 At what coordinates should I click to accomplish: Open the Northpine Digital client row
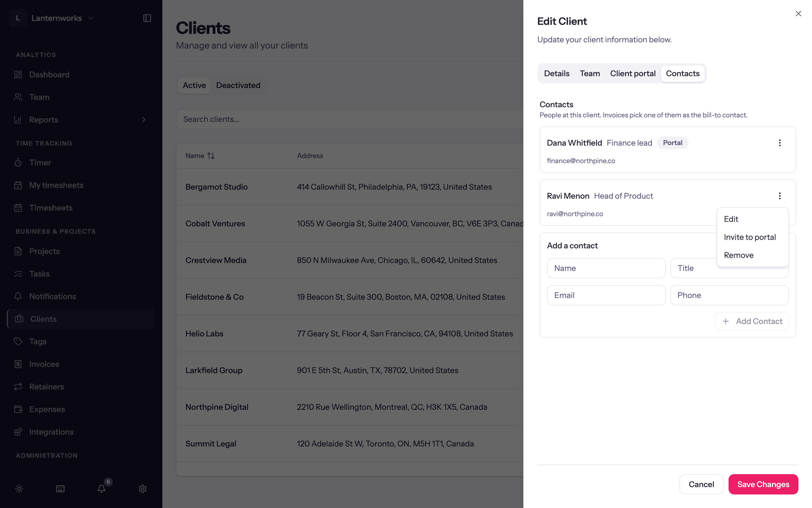[350, 407]
